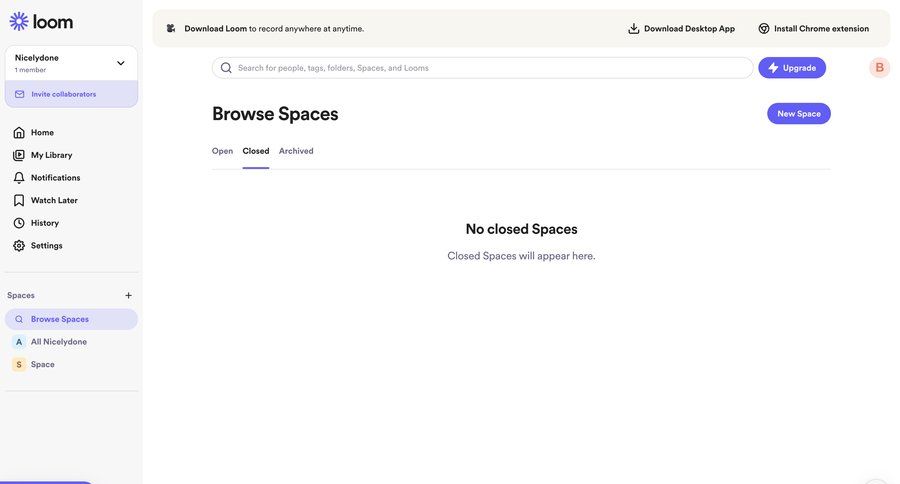Viewport: 900px width, 484px height.
Task: Select the Closed tab
Action: click(256, 151)
